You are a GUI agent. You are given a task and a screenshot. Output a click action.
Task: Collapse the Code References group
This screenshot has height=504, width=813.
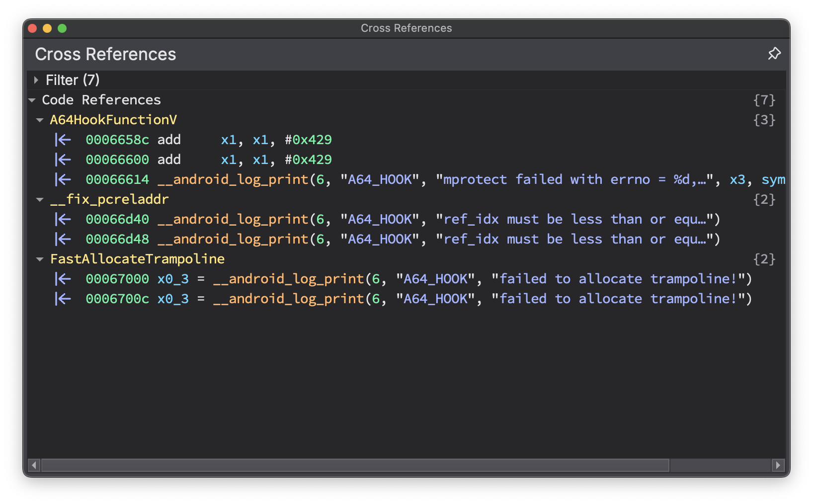click(32, 100)
